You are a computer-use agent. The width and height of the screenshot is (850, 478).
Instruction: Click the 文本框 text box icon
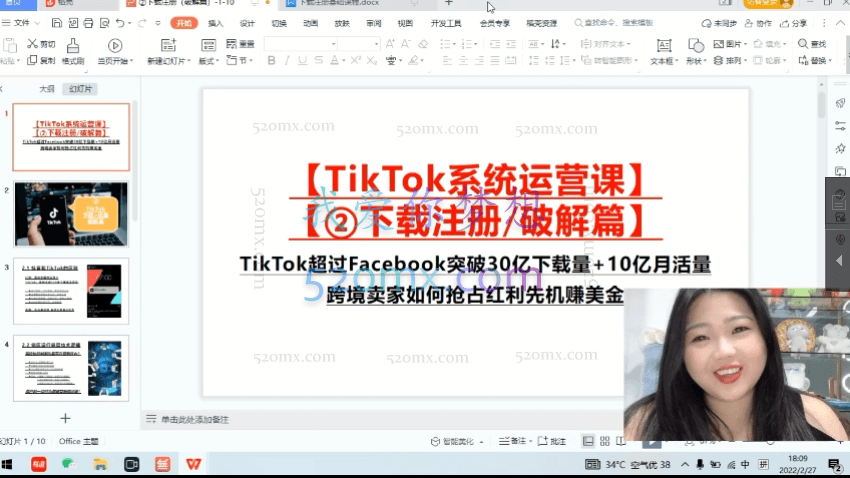[x=664, y=45]
